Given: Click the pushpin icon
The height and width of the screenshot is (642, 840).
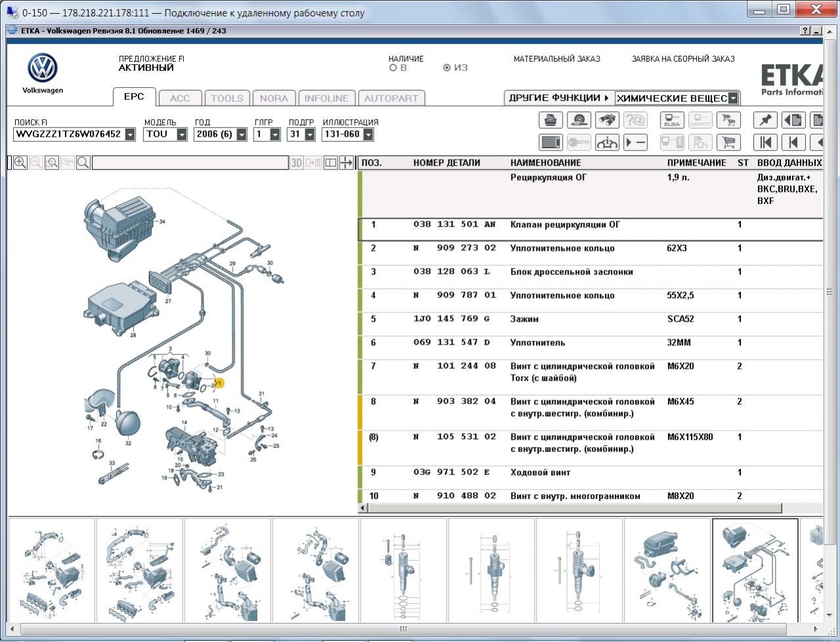Looking at the screenshot, I should click(765, 120).
